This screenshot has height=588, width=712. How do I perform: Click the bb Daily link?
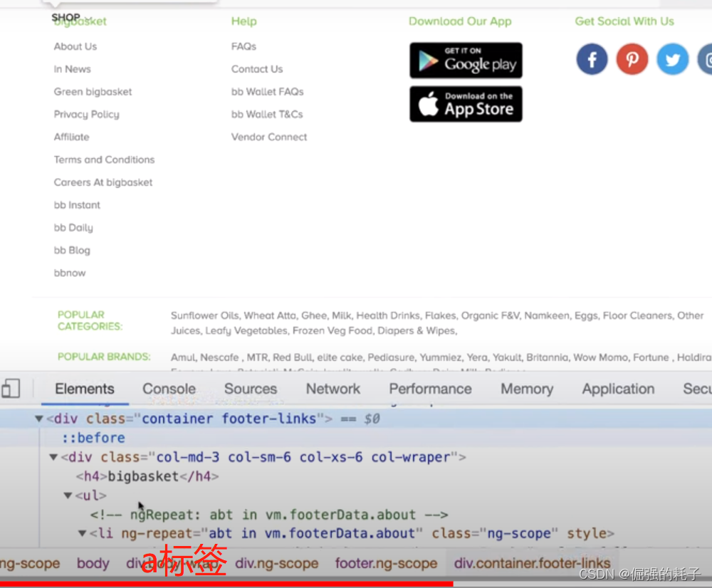pos(73,228)
